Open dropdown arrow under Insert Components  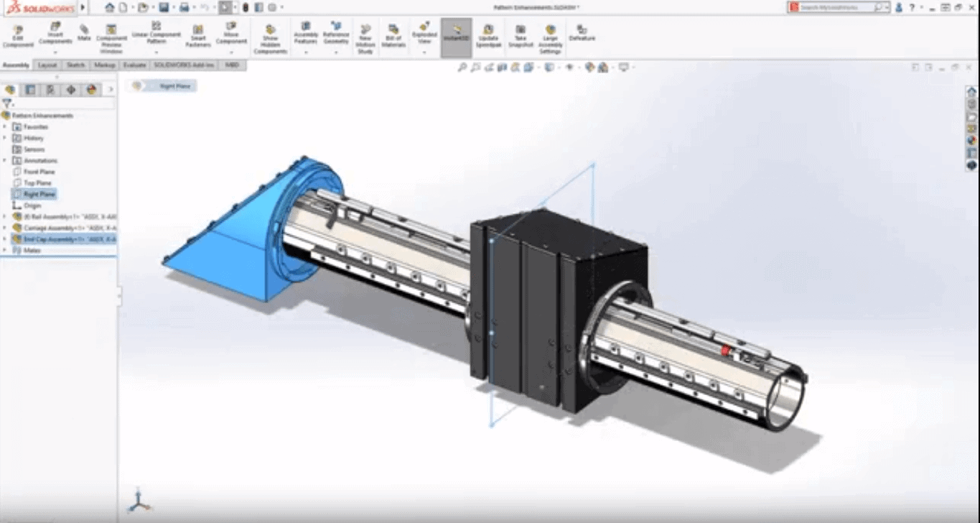(x=55, y=52)
